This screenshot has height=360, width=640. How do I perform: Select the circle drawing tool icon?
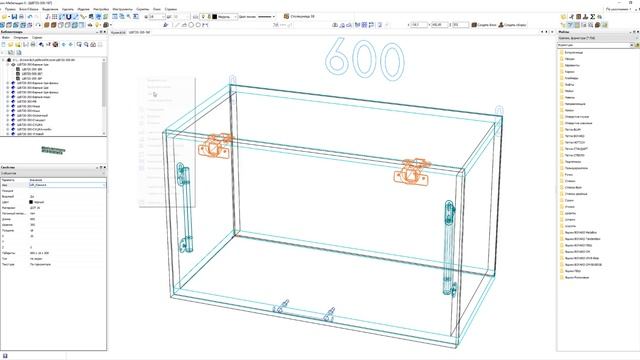[x=191, y=25]
